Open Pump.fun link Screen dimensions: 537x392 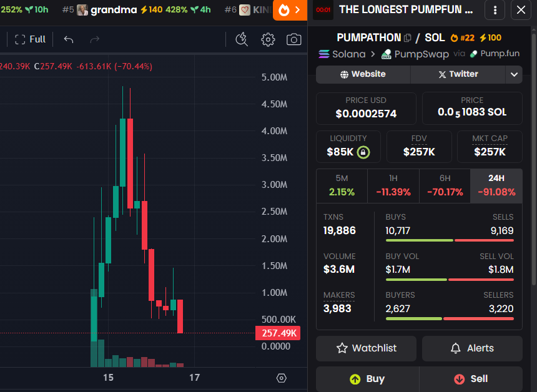click(x=495, y=54)
